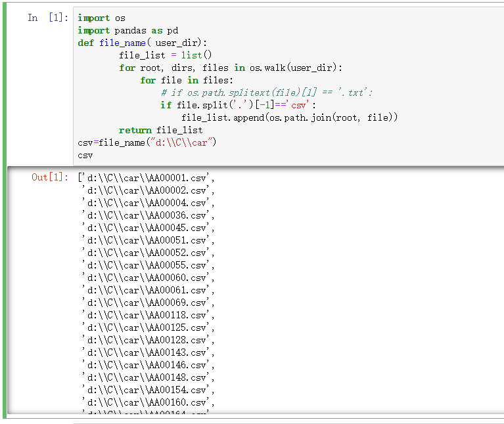Viewport: 504px width, 424px height.
Task: Click the file.split('.') if-statement line
Action: click(238, 105)
